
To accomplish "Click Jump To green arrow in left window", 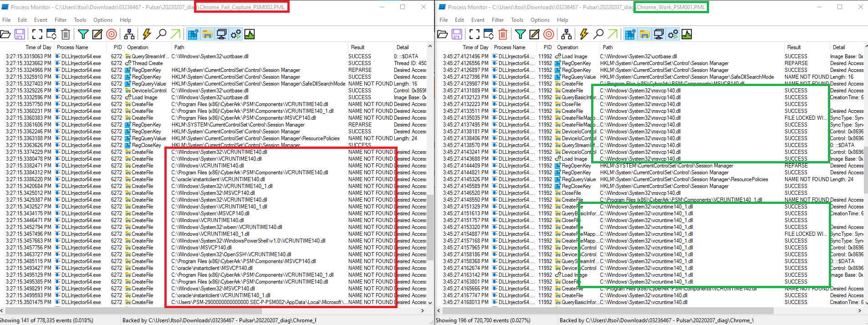I will pos(175,34).
